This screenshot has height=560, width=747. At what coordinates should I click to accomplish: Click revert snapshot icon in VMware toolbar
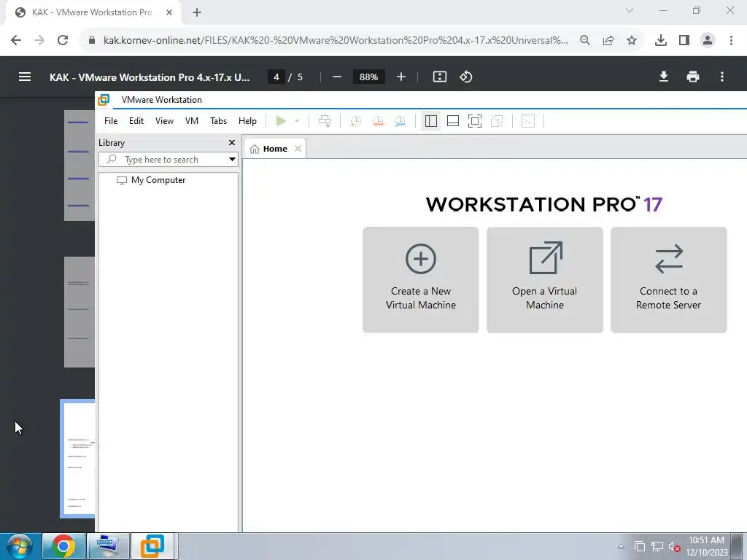point(379,122)
